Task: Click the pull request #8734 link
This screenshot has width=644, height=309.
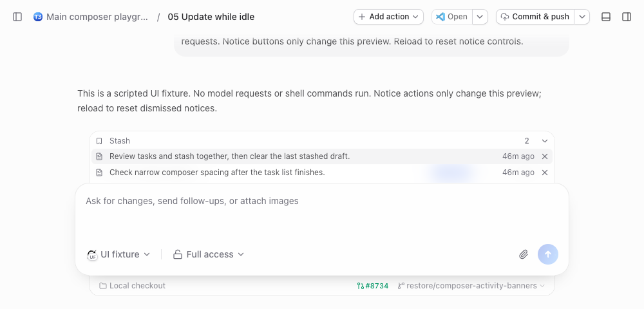Action: click(x=372, y=286)
